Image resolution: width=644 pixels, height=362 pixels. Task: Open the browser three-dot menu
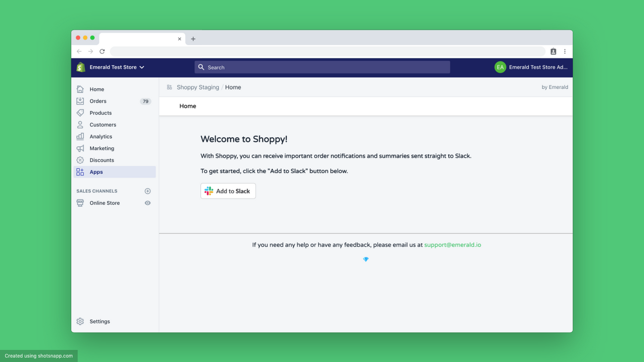coord(565,51)
